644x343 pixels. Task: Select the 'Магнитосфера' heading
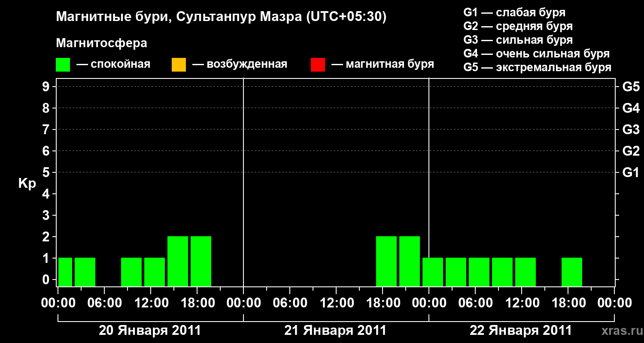click(102, 43)
